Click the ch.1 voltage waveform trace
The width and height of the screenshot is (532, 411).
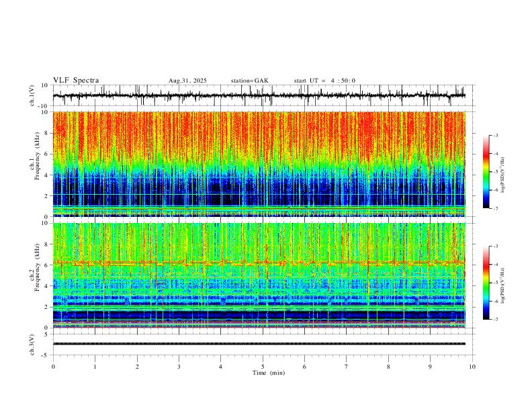point(259,95)
